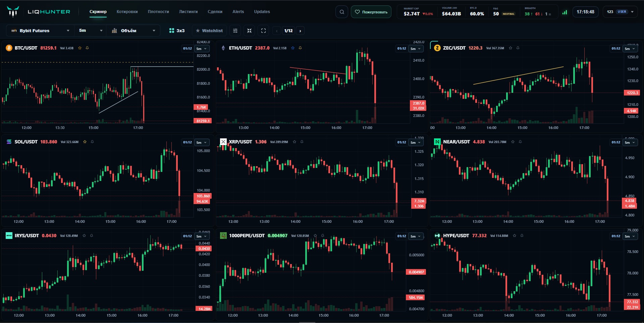The image size is (644, 323).
Task: Click the Пожертвовать donate button
Action: 371,12
